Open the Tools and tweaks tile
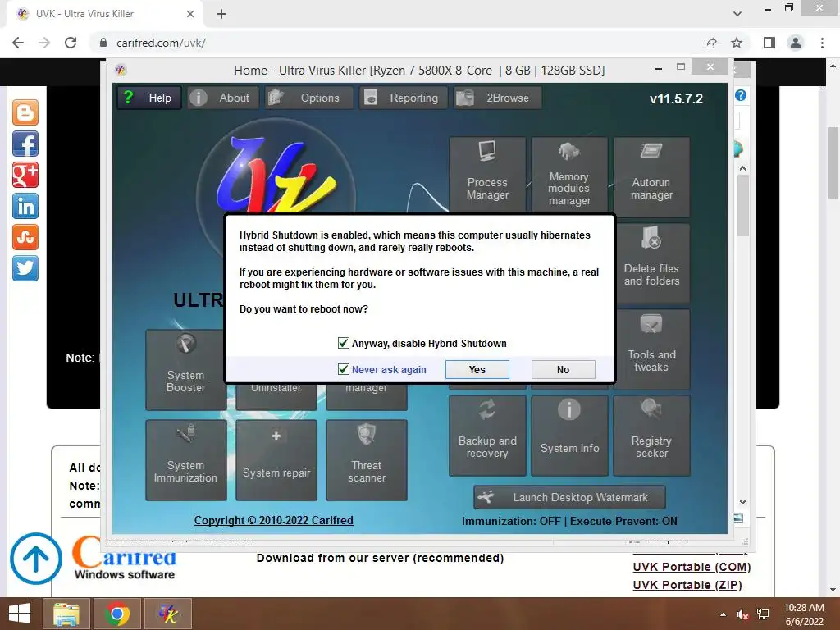The width and height of the screenshot is (840, 630). click(x=653, y=349)
